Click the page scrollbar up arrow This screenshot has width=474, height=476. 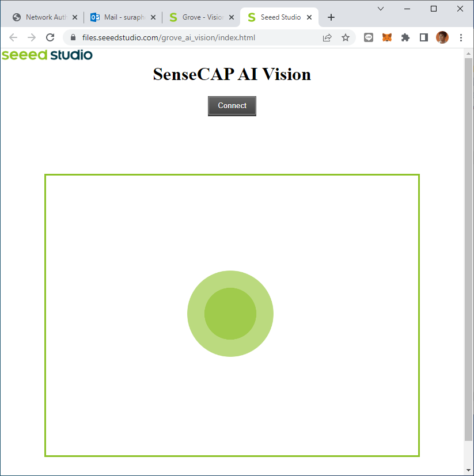click(468, 54)
